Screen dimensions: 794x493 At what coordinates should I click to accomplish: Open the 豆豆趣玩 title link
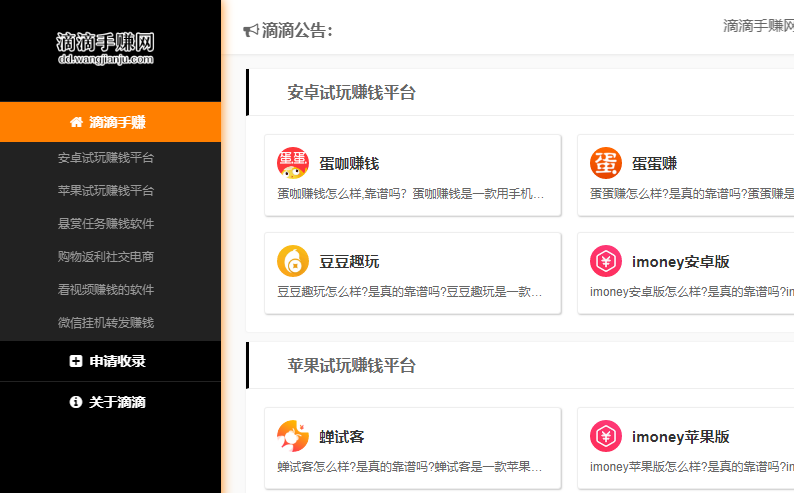click(349, 262)
